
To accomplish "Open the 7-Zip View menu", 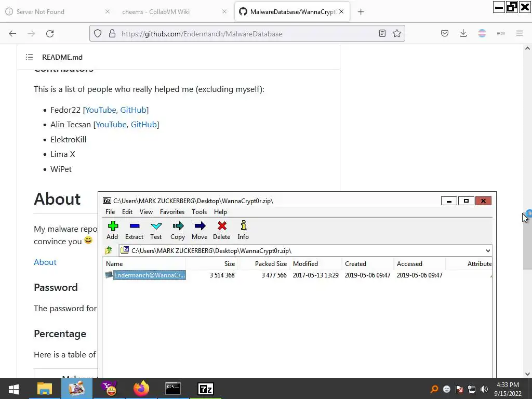I will tap(146, 212).
